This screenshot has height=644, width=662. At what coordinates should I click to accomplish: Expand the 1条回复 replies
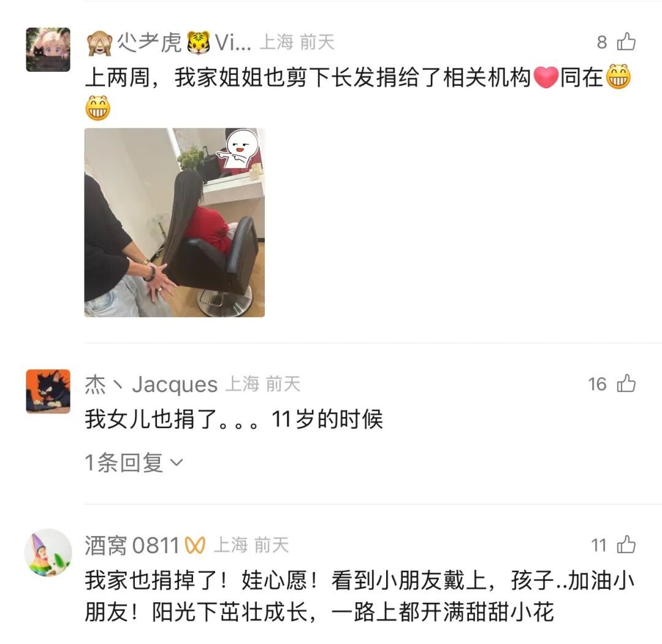click(134, 462)
